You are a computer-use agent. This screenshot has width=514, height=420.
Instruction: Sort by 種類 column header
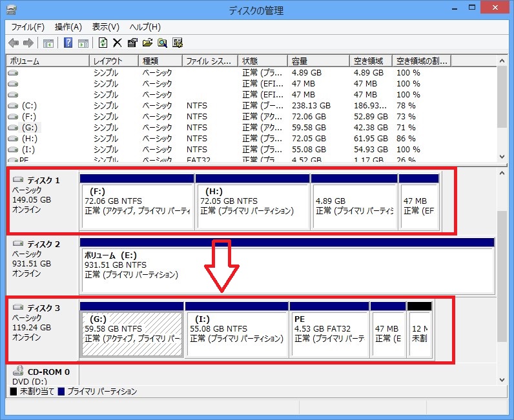click(x=160, y=61)
